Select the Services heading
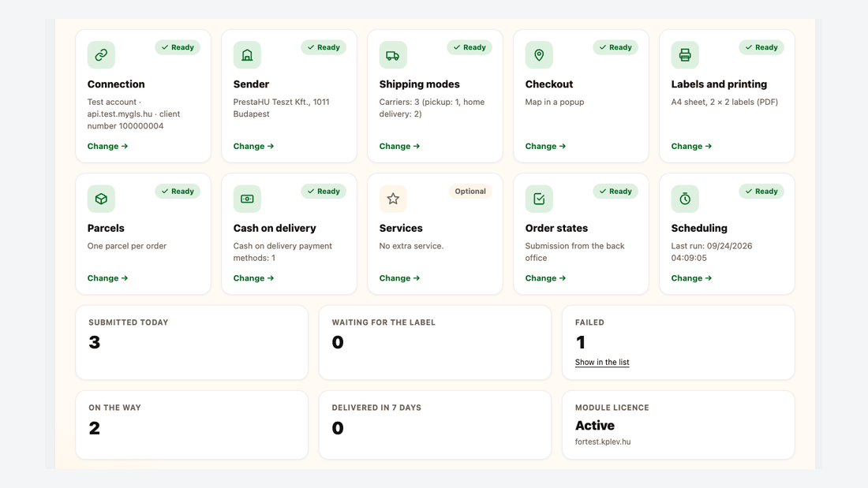The height and width of the screenshot is (488, 868). (401, 228)
